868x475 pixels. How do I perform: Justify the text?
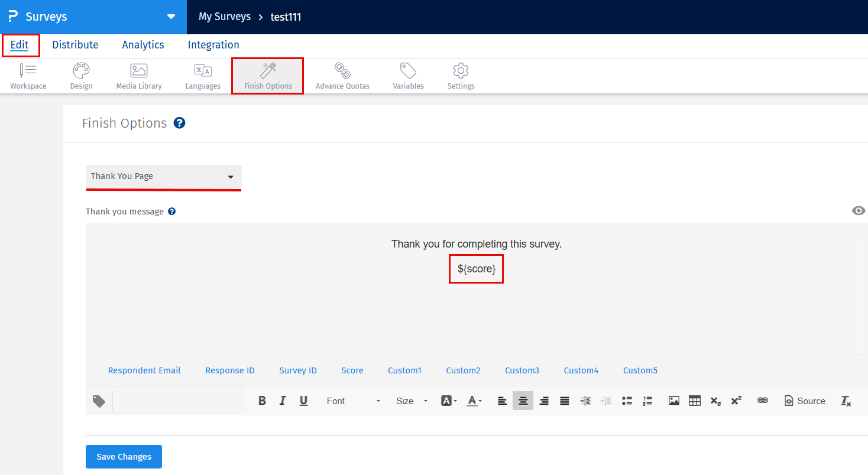(565, 401)
